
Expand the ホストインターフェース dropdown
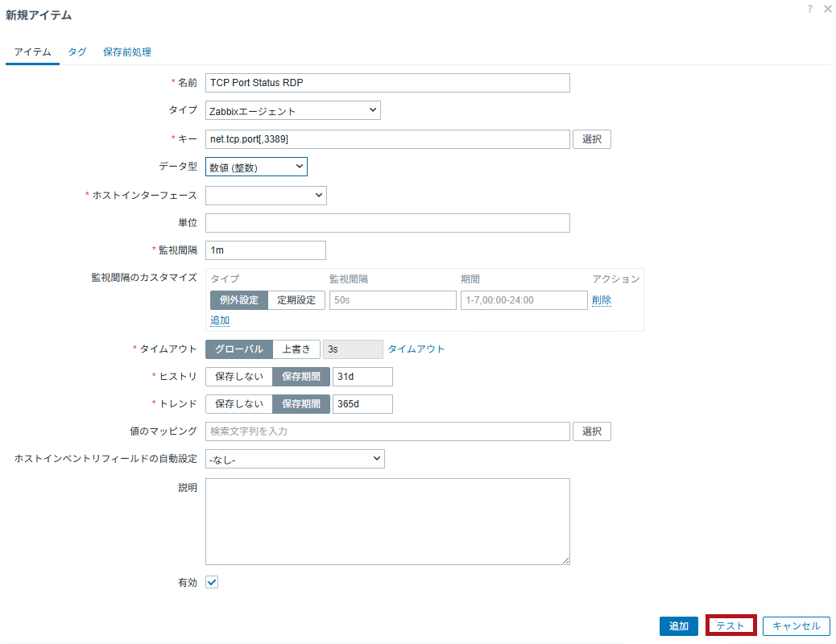pyautogui.click(x=266, y=195)
